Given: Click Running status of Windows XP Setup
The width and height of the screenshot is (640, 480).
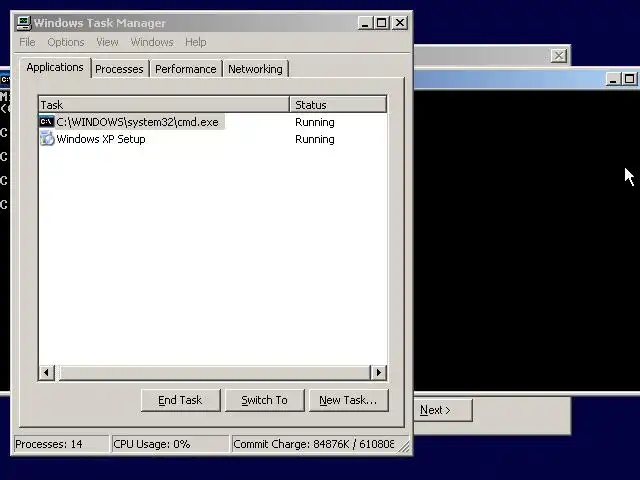Looking at the screenshot, I should 315,139.
